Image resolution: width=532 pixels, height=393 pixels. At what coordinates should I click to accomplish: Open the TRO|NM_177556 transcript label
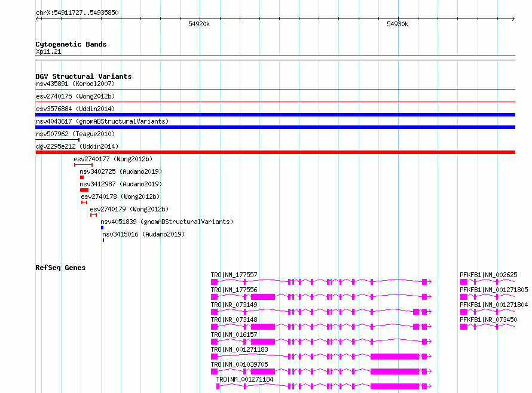pos(234,290)
